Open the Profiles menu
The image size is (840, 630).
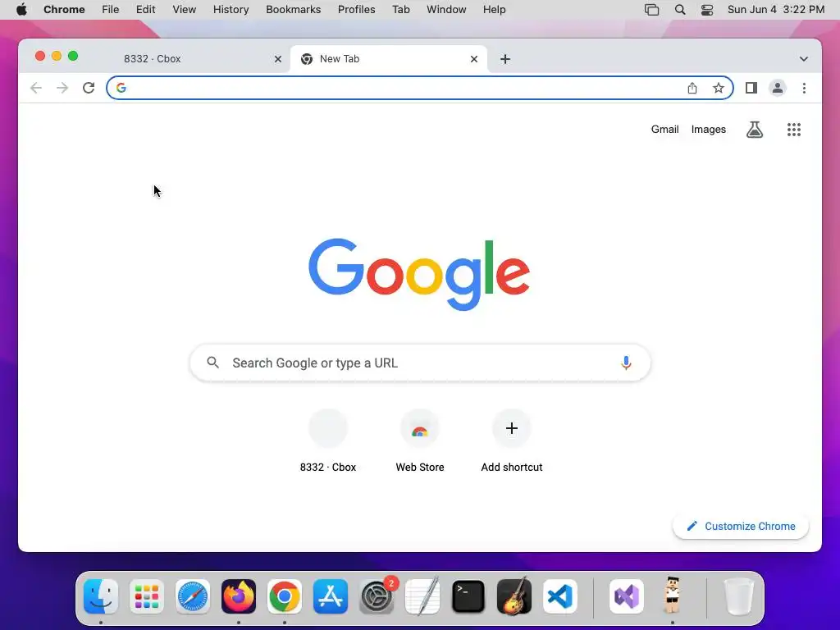tap(356, 10)
